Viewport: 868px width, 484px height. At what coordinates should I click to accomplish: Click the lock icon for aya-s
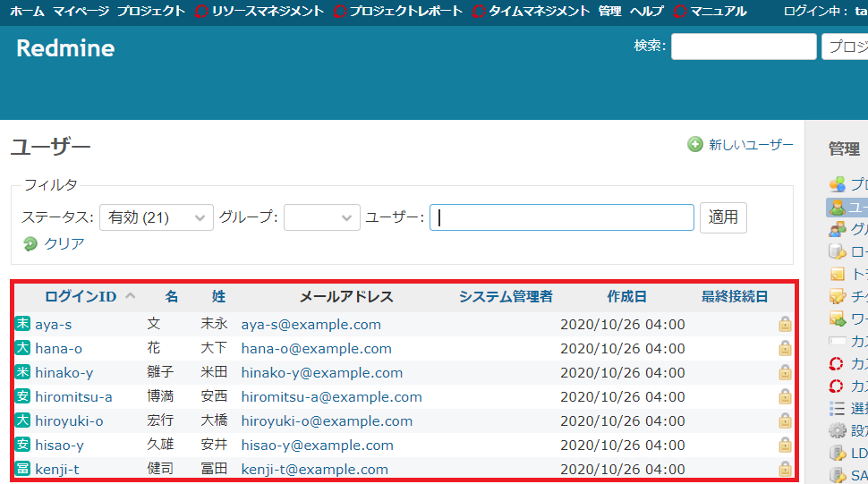(785, 324)
